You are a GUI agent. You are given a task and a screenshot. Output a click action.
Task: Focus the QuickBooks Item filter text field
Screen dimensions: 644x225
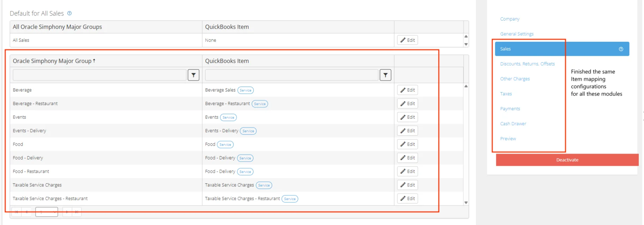[292, 75]
